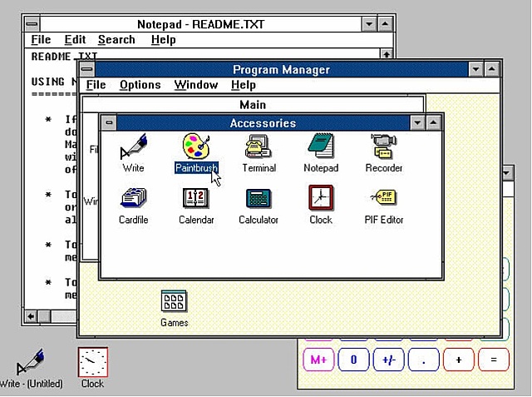Click the Accessories window title bar

pyautogui.click(x=263, y=122)
